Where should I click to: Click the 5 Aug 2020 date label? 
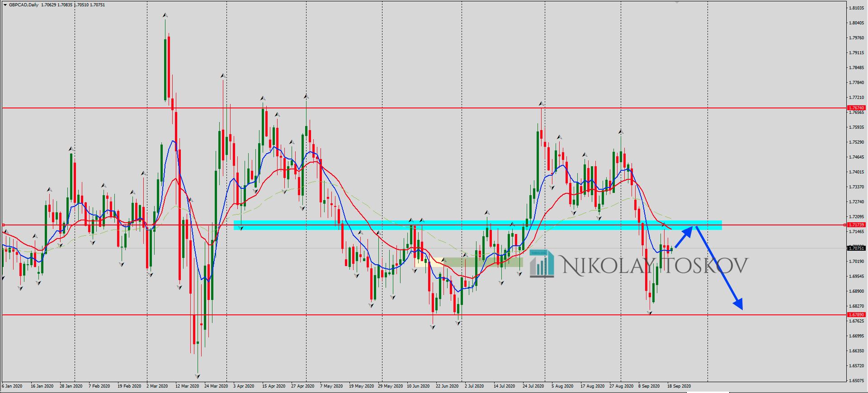pos(562,386)
